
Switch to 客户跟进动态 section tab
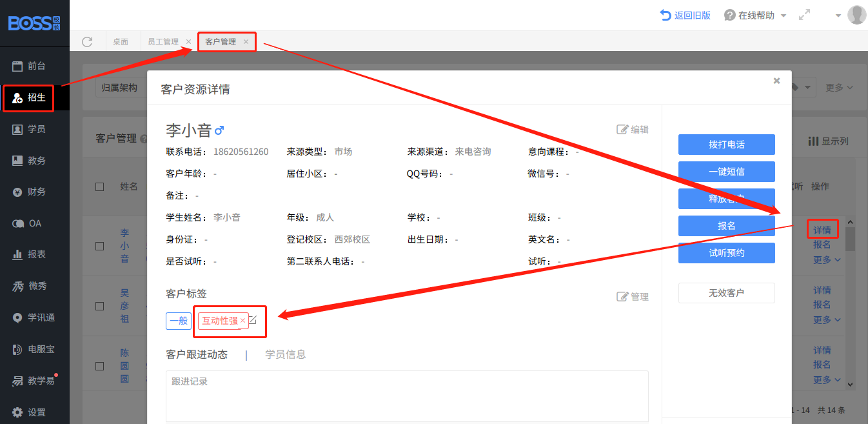click(x=197, y=354)
